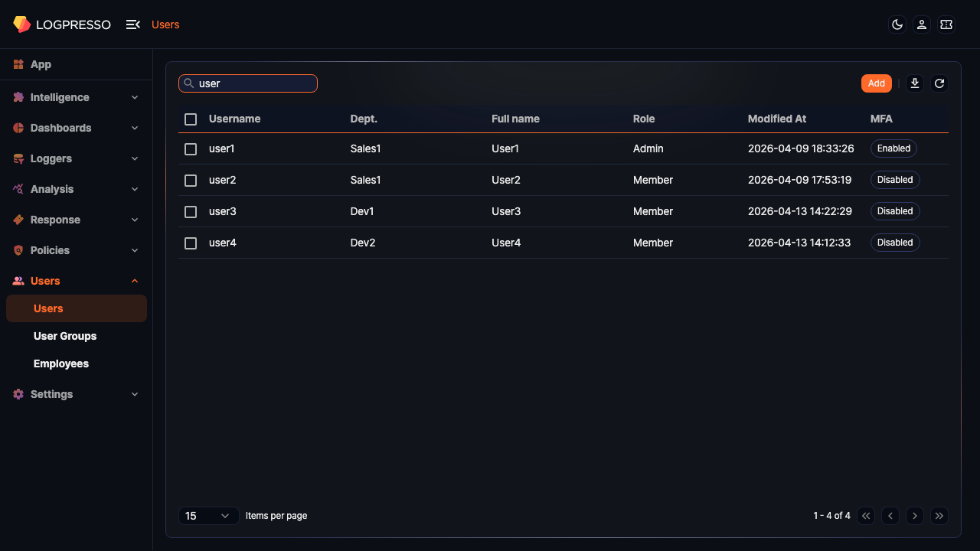This screenshot has width=980, height=551.
Task: Click the ticket icon in header
Action: 946,24
